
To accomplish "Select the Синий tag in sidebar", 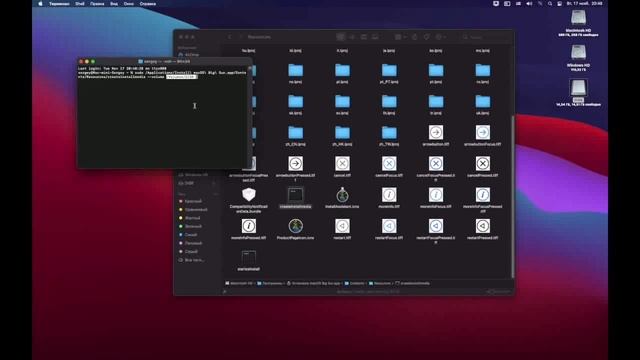I will [188, 235].
